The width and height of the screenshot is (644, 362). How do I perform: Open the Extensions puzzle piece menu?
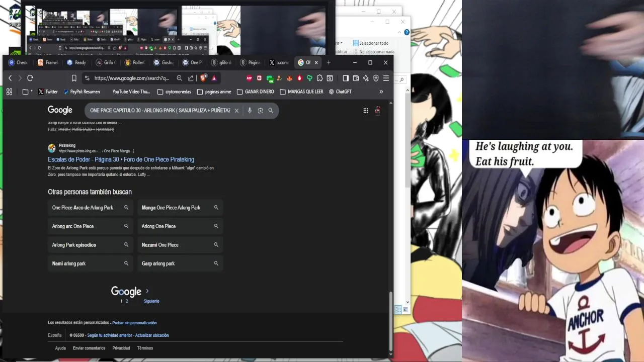click(319, 78)
